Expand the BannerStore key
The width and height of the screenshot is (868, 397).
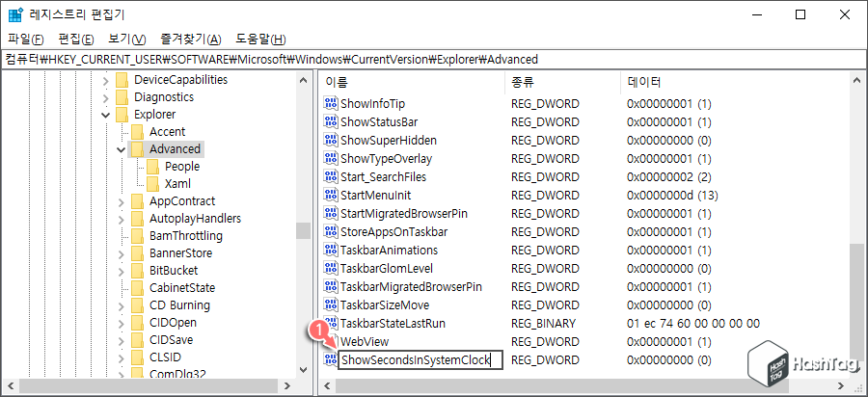(x=121, y=253)
